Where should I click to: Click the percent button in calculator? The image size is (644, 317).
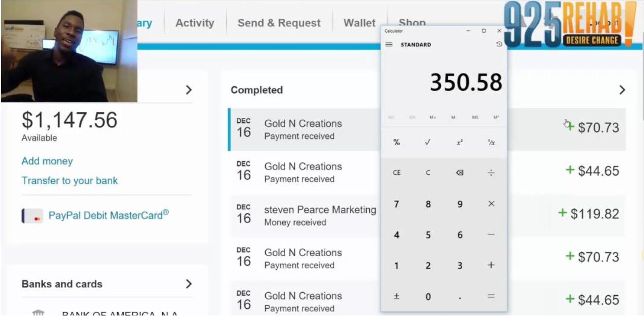tap(396, 143)
